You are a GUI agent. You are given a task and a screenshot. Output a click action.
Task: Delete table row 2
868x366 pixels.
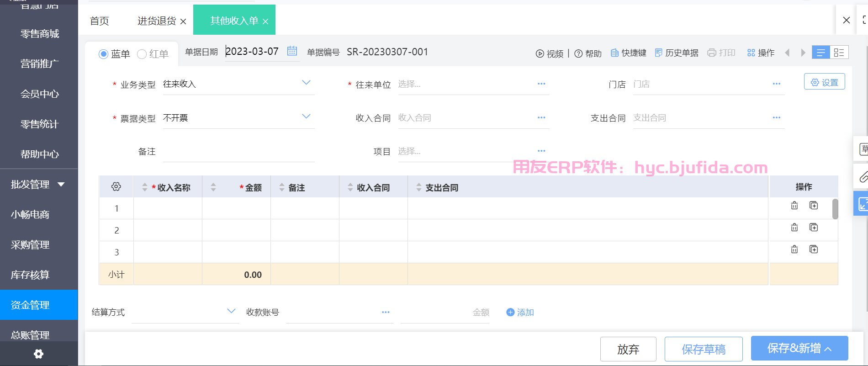point(794,228)
